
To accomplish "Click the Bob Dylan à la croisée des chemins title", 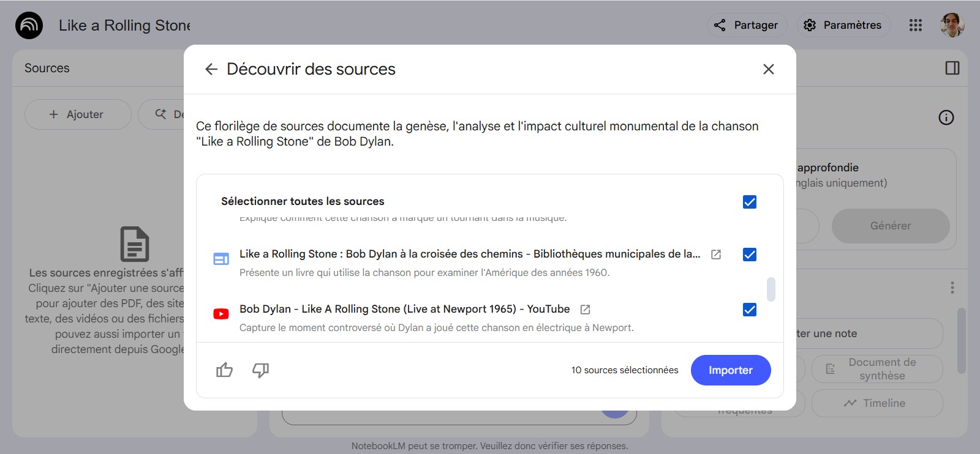I will pyautogui.click(x=470, y=254).
